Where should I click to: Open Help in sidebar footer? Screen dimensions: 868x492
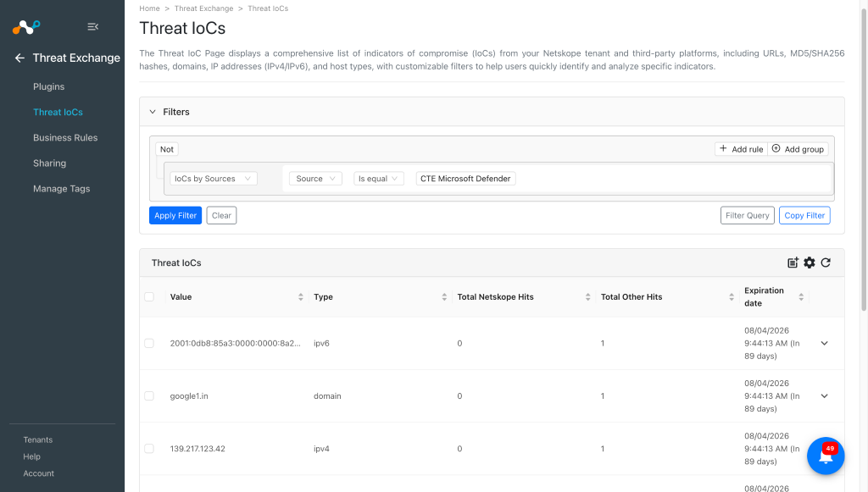click(x=31, y=456)
